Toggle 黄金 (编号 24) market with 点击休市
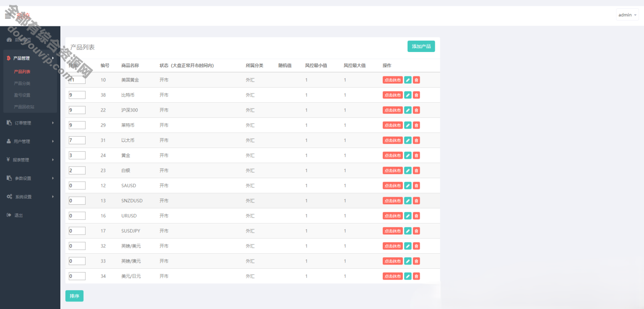Image resolution: width=644 pixels, height=309 pixels. click(x=392, y=156)
